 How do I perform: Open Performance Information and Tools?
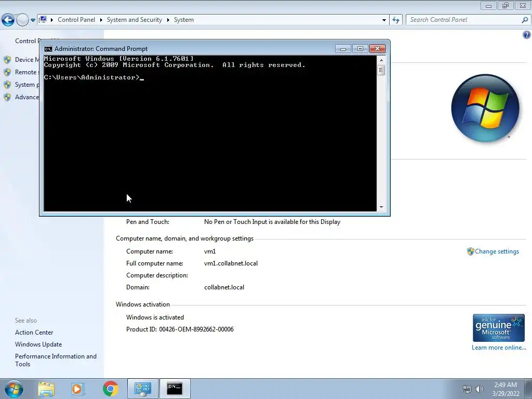[x=56, y=360]
